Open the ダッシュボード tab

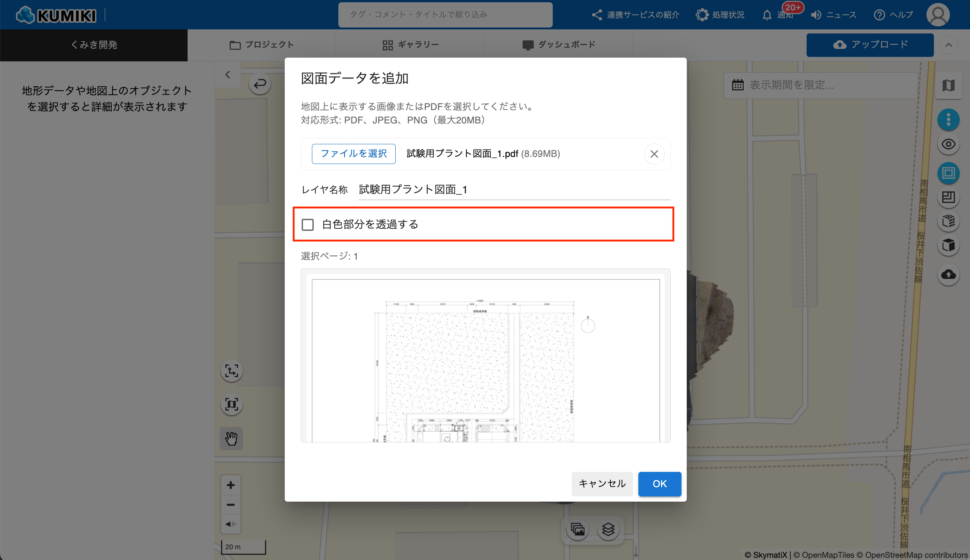click(559, 45)
